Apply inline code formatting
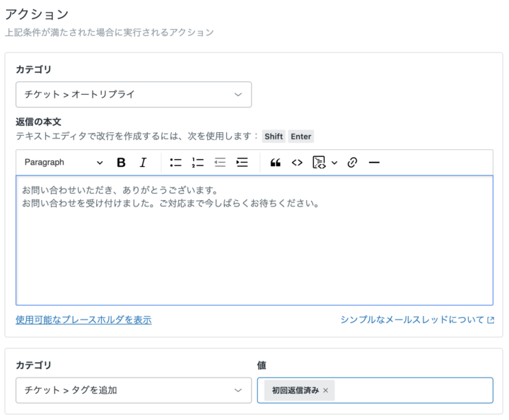Viewport: 509px width, 420px height. (297, 163)
